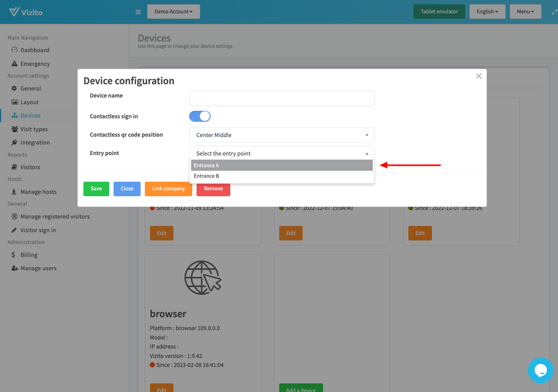The image size is (558, 392).
Task: Click the hamburger menu icon in header
Action: click(138, 12)
